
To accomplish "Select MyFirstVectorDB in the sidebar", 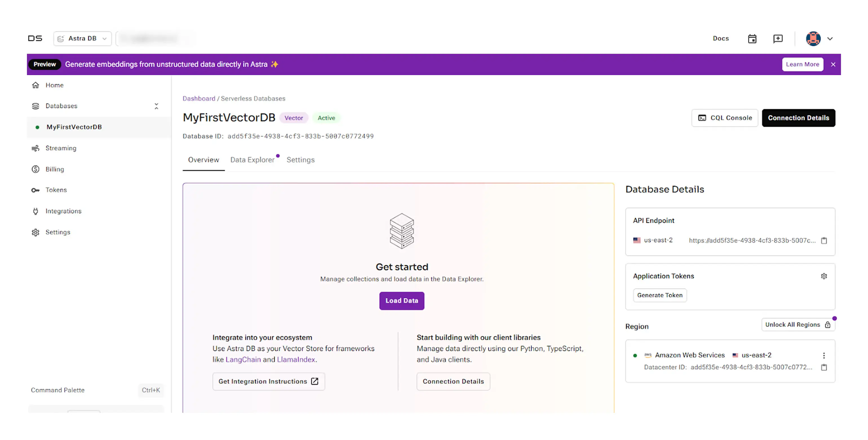I will (74, 127).
